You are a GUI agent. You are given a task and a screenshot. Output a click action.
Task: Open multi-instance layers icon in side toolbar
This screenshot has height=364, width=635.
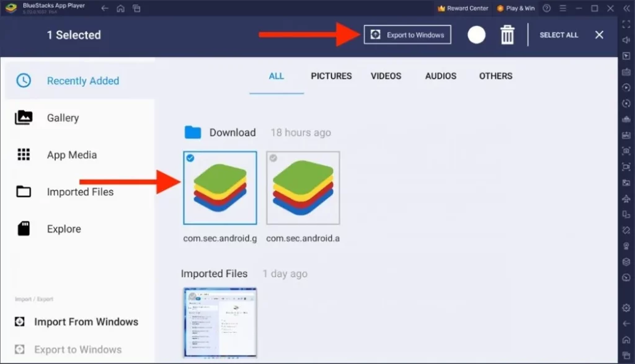[x=626, y=262]
